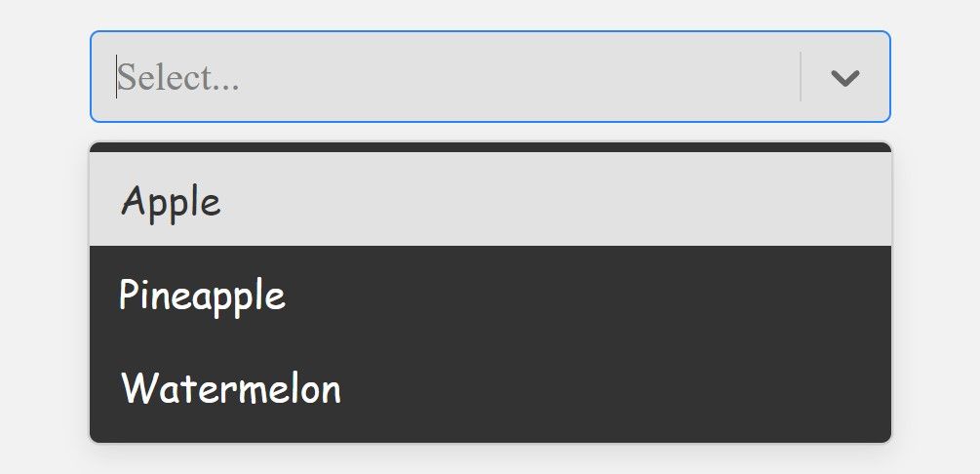Click the word "Pineapple" in the list

click(x=202, y=295)
